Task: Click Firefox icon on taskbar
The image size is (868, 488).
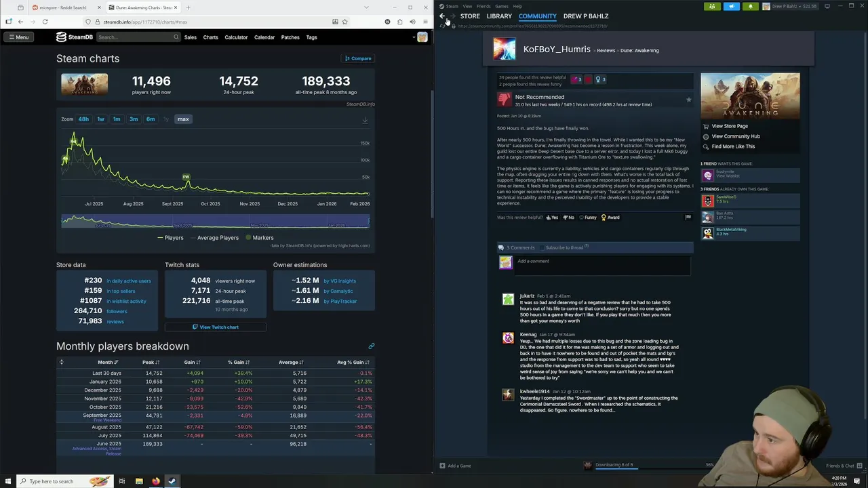Action: pos(155,481)
